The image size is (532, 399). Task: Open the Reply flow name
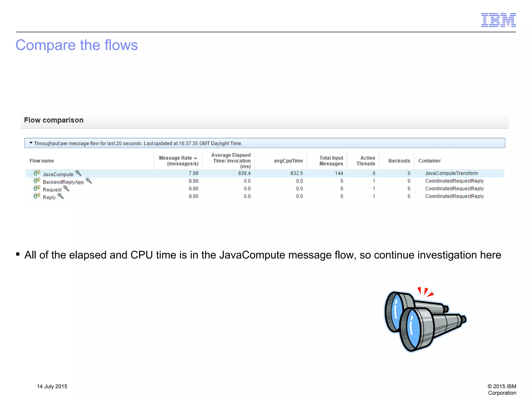pos(49,197)
